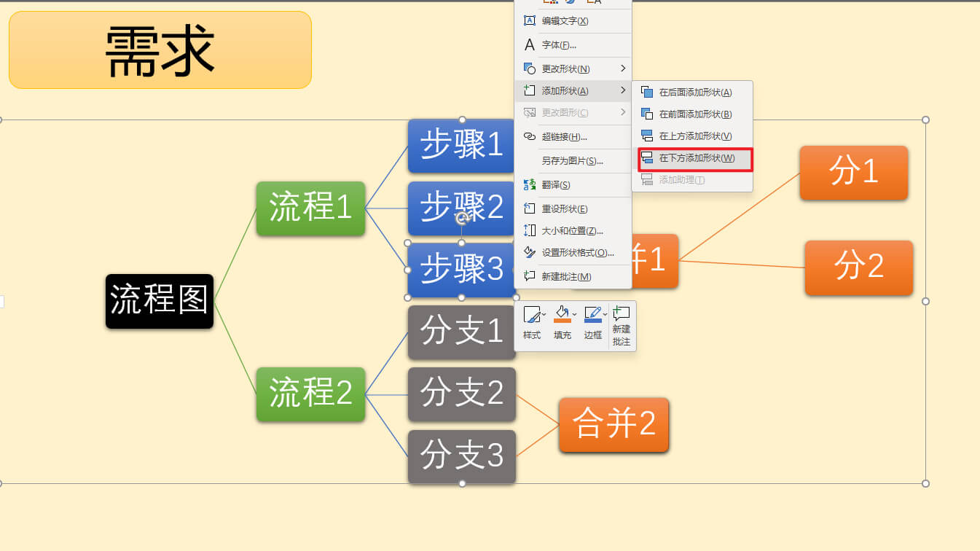The width and height of the screenshot is (980, 551).
Task: Open 设置形状格式(O)... format shape option
Action: pos(573,253)
